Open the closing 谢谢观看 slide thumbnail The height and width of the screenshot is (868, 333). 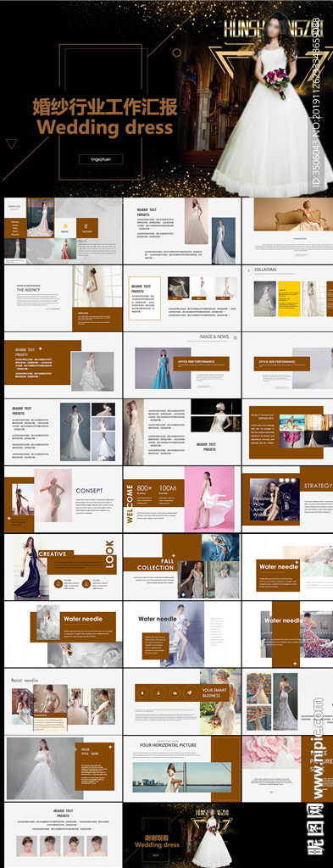[182, 835]
